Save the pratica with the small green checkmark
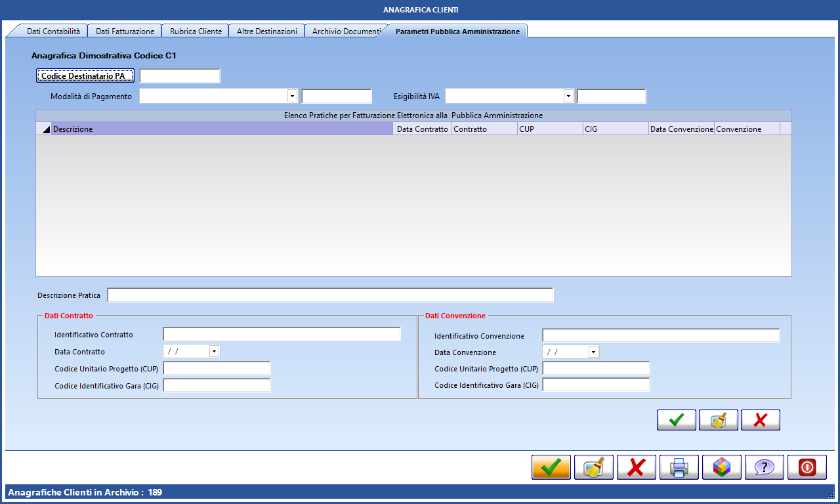 tap(677, 420)
